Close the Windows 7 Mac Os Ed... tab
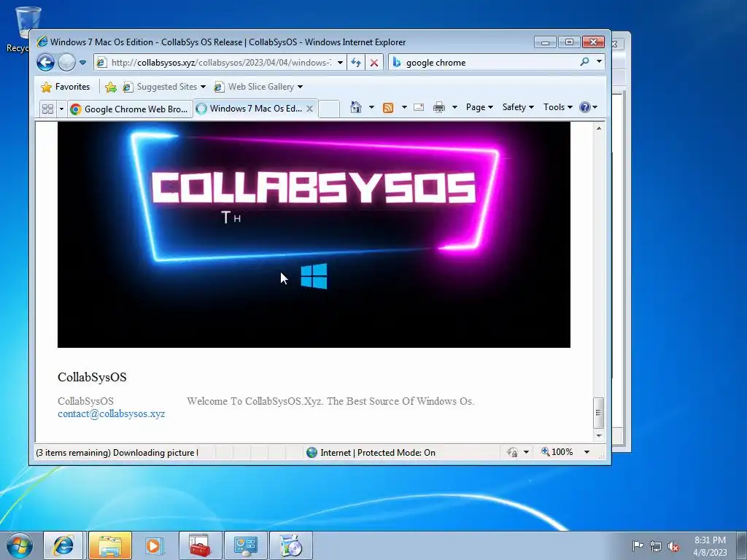The width and height of the screenshot is (747, 560). coord(309,109)
